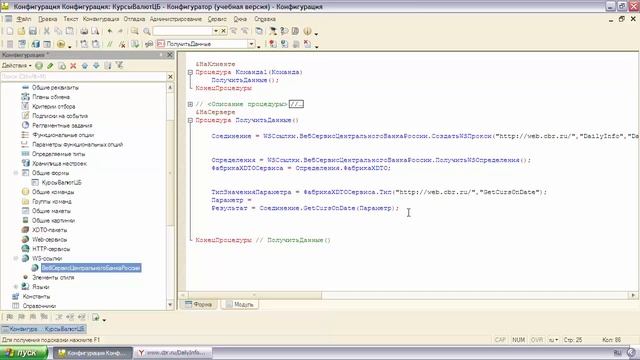Open the ПолучитьДанные procedure dropdown
This screenshot has width=640, height=360.
point(251,44)
